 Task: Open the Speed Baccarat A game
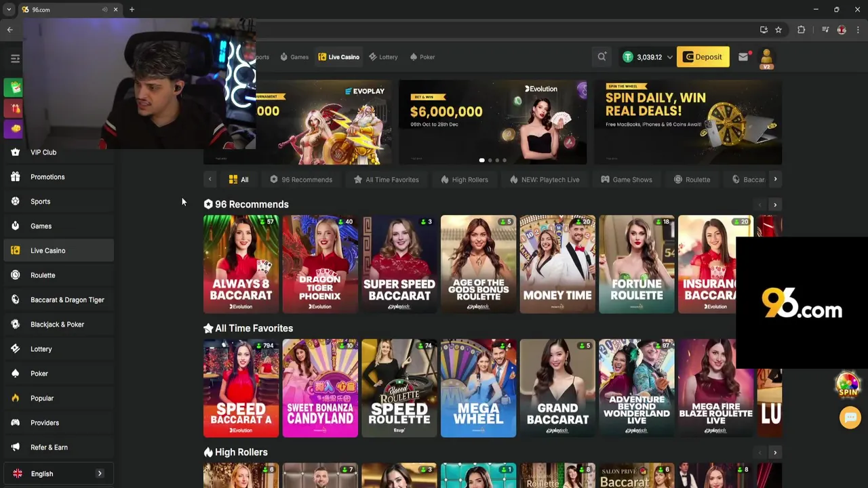point(241,388)
